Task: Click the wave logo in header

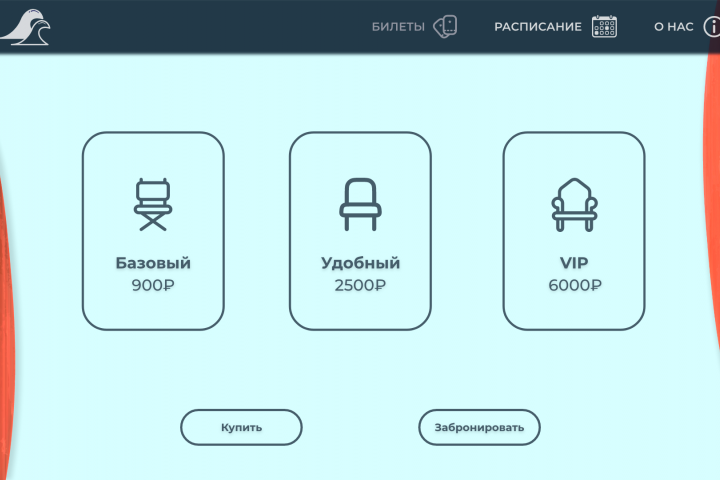Action: pos(26,27)
